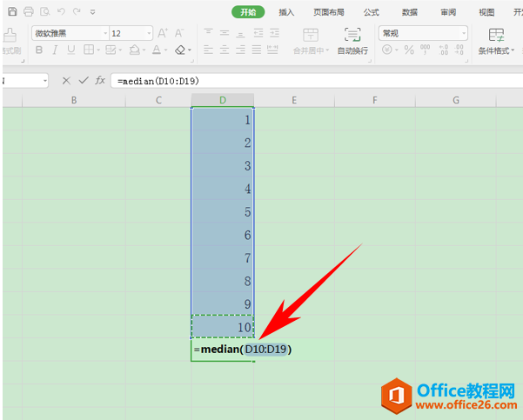Open the font name 微软雅黑 dropdown
The image size is (523, 420).
coord(104,33)
